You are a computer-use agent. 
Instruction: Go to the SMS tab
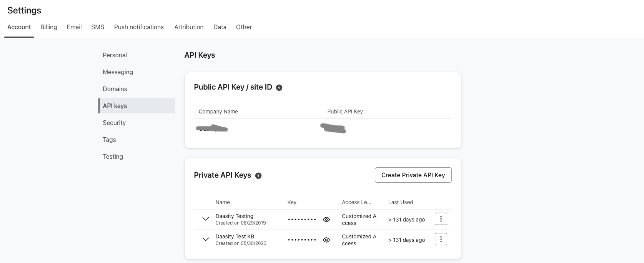point(98,27)
